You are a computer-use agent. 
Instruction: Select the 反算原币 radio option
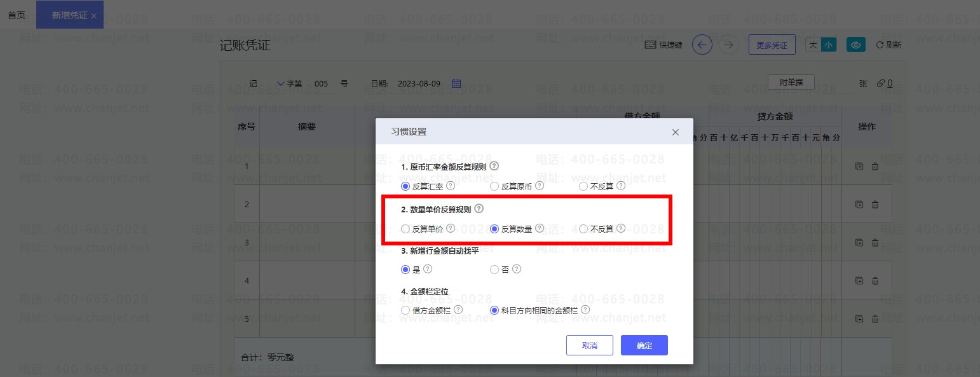tap(494, 186)
